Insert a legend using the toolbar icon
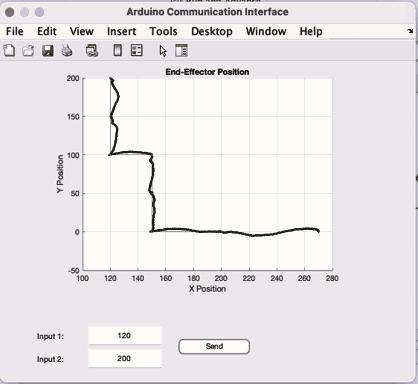Image resolution: width=418 pixels, height=384 pixels. (x=137, y=51)
